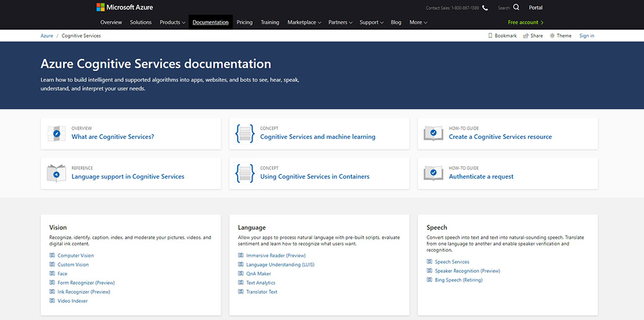Open search using the magnifier icon

[x=516, y=7]
